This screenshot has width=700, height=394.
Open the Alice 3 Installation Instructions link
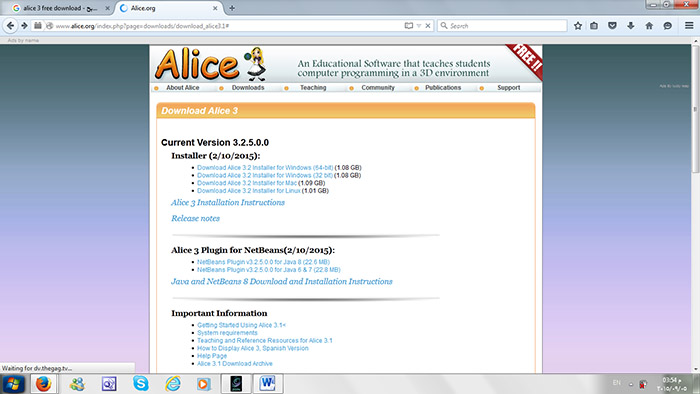point(228,203)
